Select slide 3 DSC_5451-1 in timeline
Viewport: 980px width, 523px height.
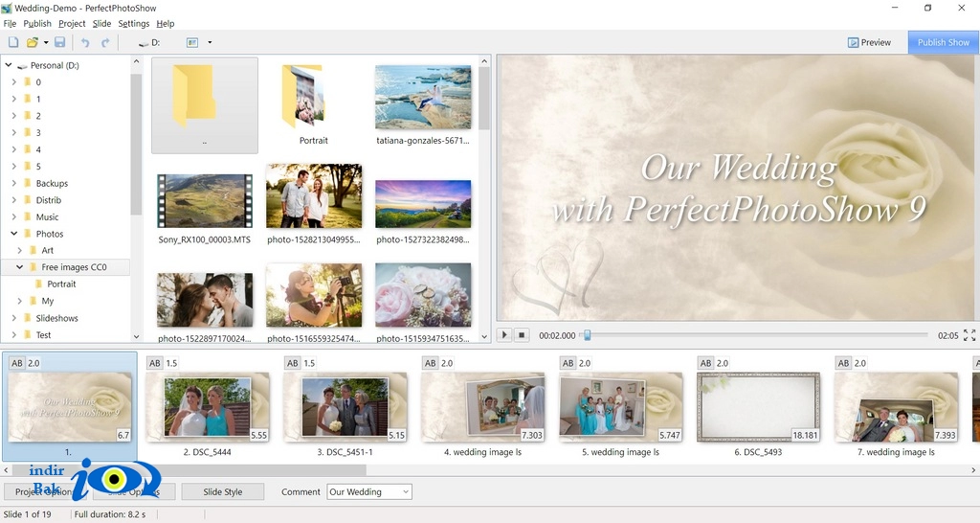(345, 407)
